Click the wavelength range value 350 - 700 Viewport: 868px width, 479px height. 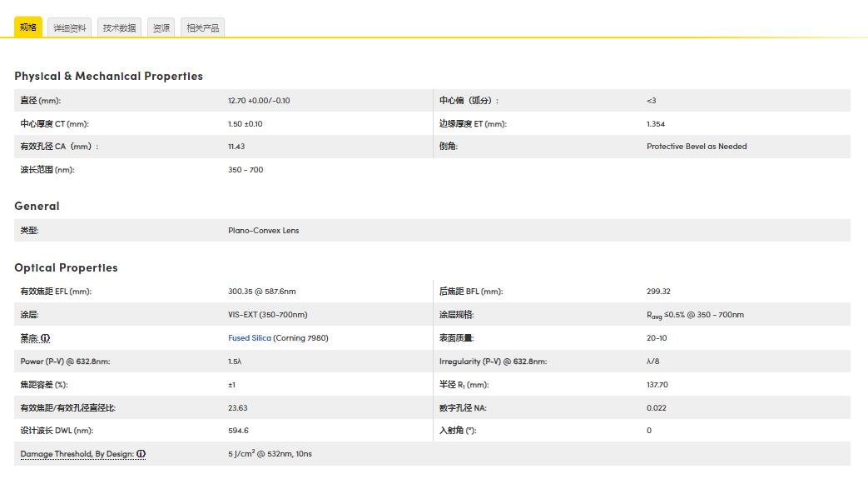[246, 170]
